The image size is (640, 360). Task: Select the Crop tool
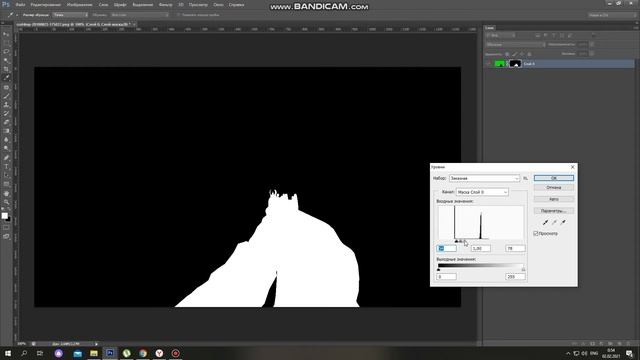coord(6,69)
